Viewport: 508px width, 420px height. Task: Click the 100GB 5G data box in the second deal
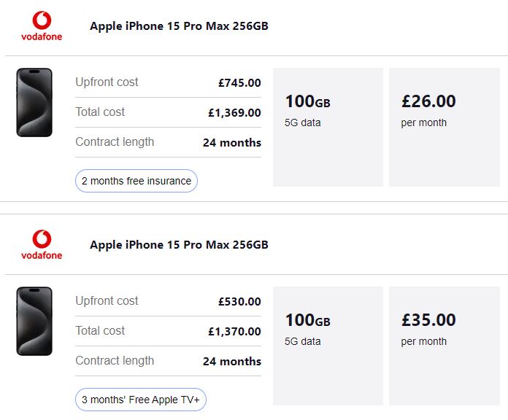(x=328, y=346)
